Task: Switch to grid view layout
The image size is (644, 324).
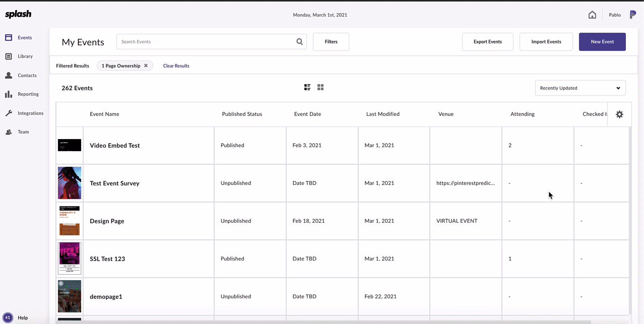Action: [x=320, y=87]
